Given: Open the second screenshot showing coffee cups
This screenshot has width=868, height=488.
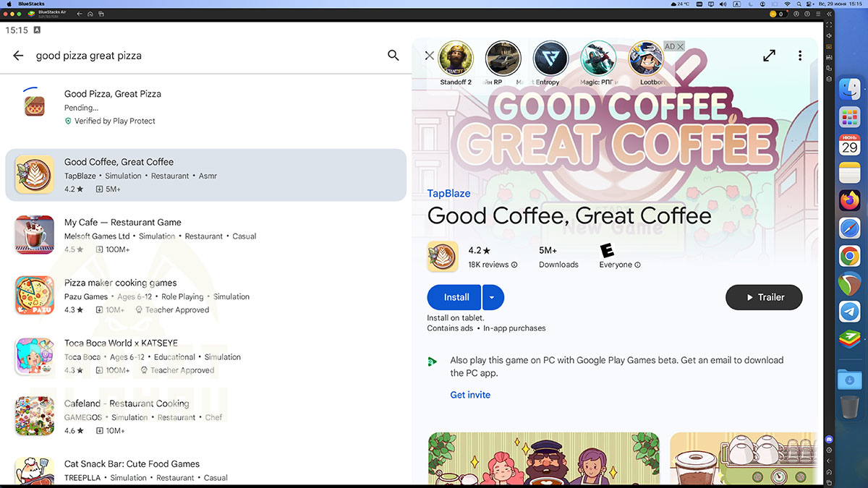Looking at the screenshot, I should click(744, 458).
